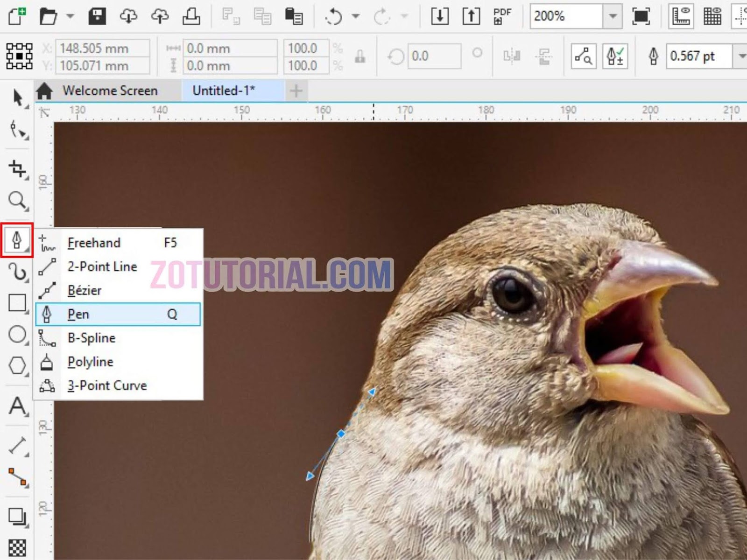Create a new document
The image size is (747, 560).
18,17
